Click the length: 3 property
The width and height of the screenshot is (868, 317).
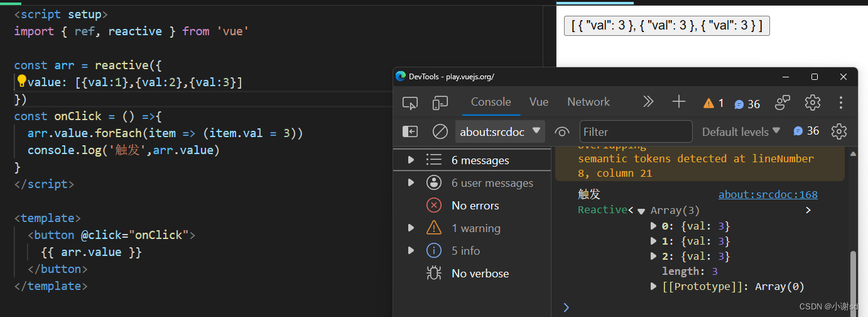(690, 271)
